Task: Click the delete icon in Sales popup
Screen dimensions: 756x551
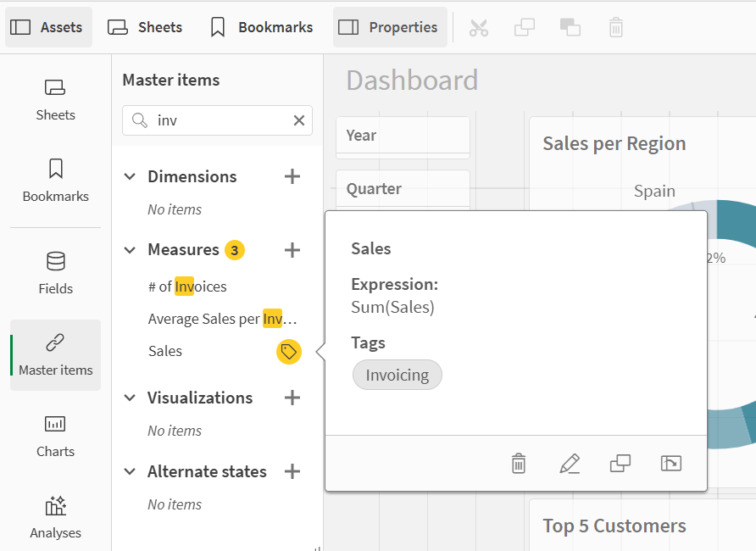Action: pos(519,464)
